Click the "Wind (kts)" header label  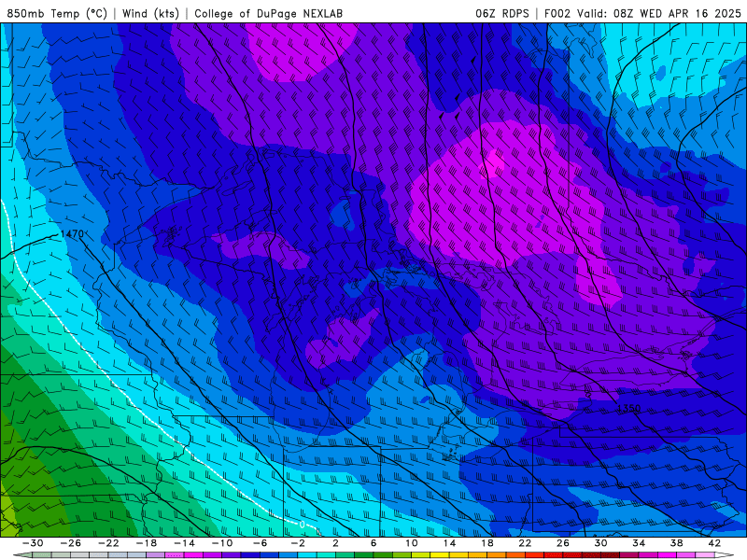pyautogui.click(x=150, y=13)
